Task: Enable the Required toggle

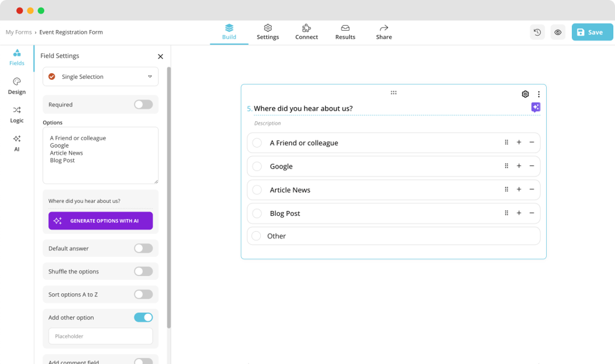Action: 143,105
